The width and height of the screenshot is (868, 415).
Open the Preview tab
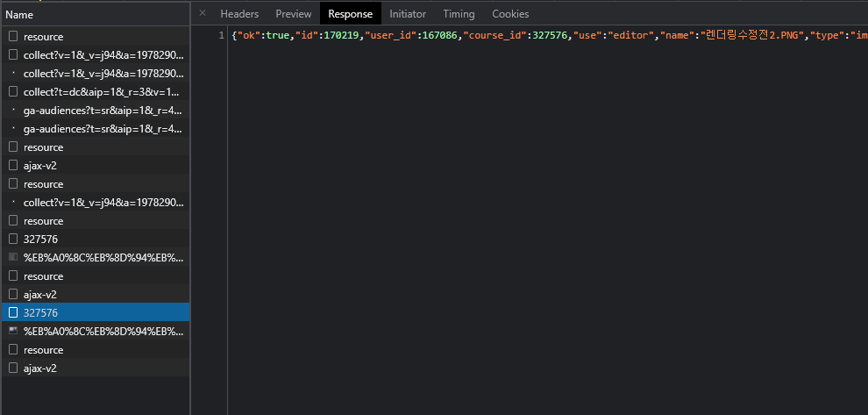click(294, 14)
